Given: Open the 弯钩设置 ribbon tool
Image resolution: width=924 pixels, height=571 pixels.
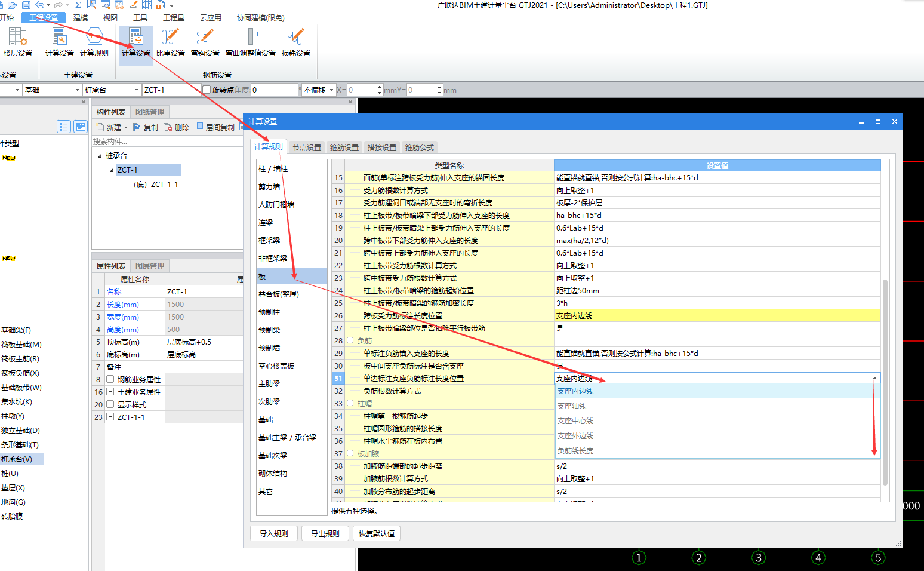Looking at the screenshot, I should [205, 42].
